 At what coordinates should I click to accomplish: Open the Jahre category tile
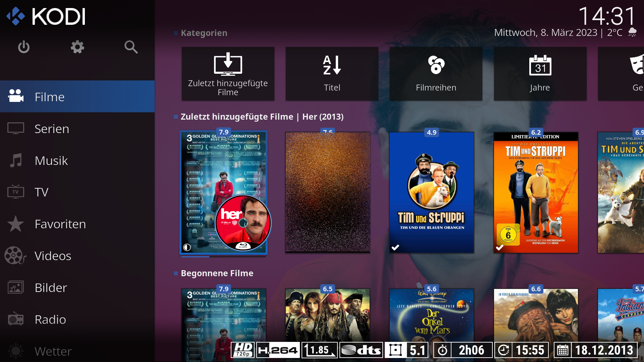tap(540, 74)
